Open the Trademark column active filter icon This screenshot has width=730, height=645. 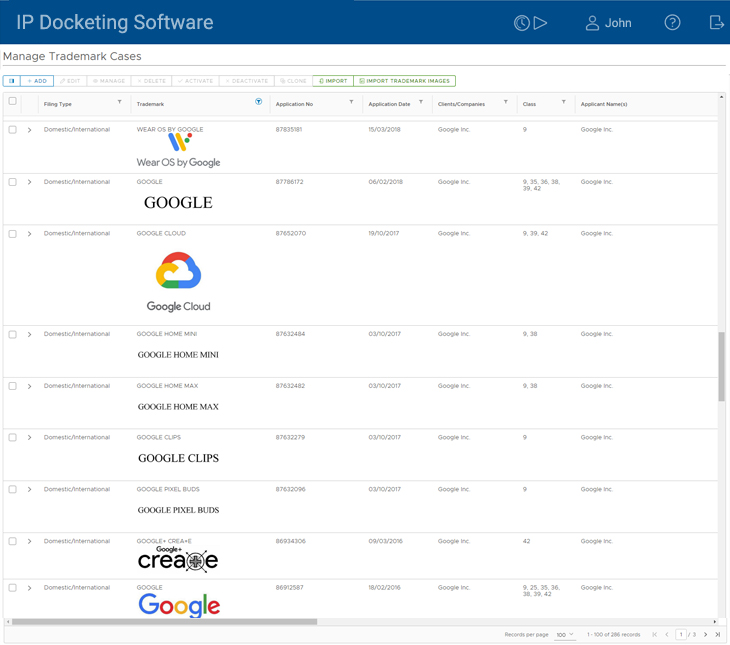point(258,102)
